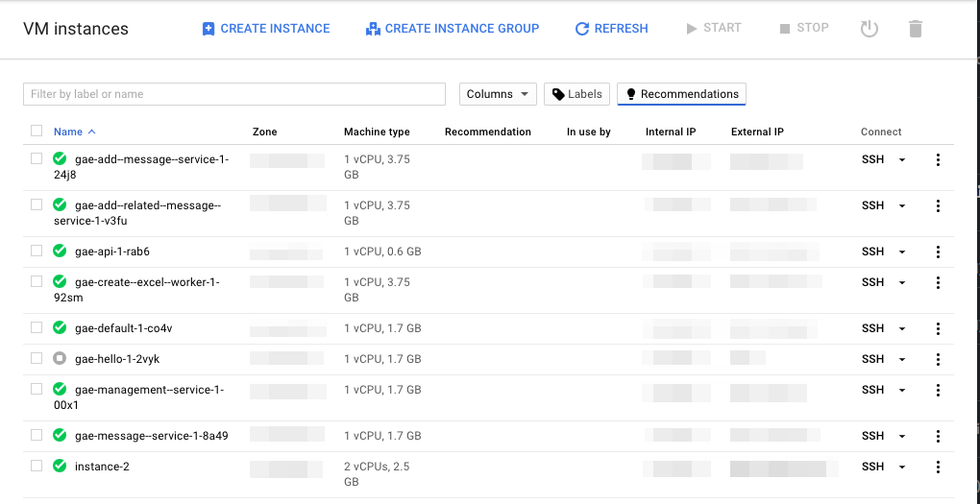Open the Columns dropdown

pyautogui.click(x=498, y=94)
